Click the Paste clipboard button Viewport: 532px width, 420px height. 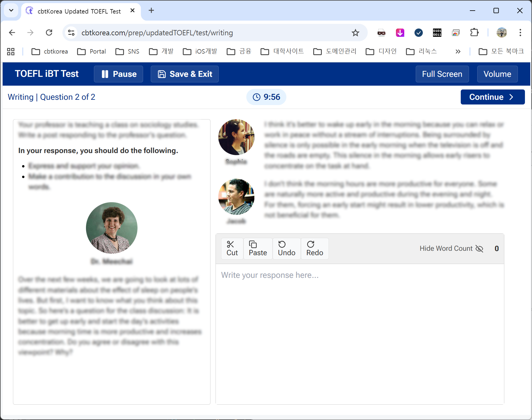pos(258,248)
